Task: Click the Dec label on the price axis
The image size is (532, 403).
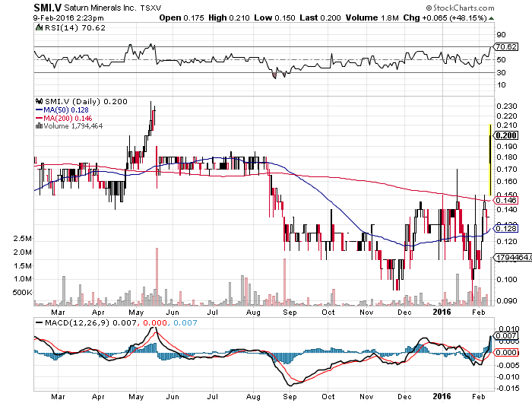Action: coord(404,312)
